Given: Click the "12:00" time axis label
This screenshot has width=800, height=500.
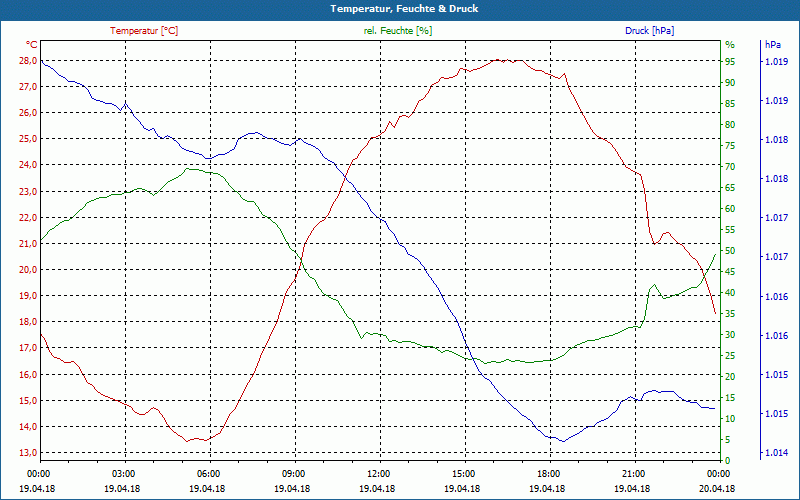Looking at the screenshot, I should click(378, 473).
